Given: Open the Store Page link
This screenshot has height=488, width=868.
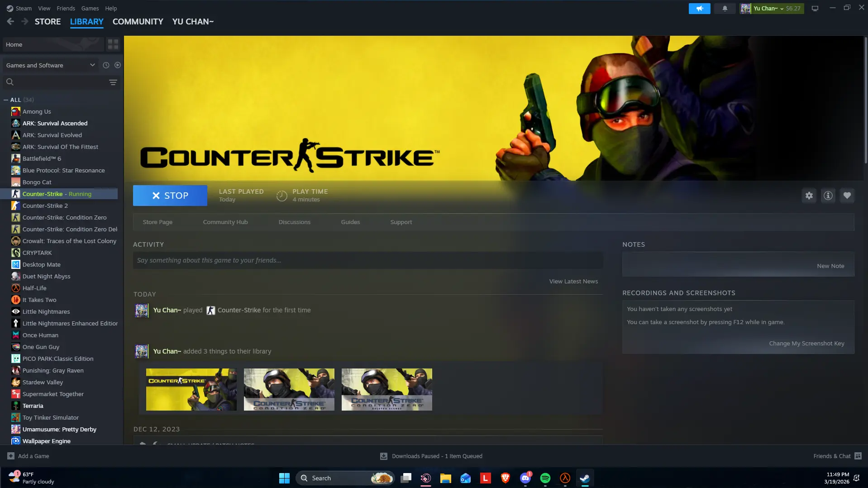Looking at the screenshot, I should 157,222.
